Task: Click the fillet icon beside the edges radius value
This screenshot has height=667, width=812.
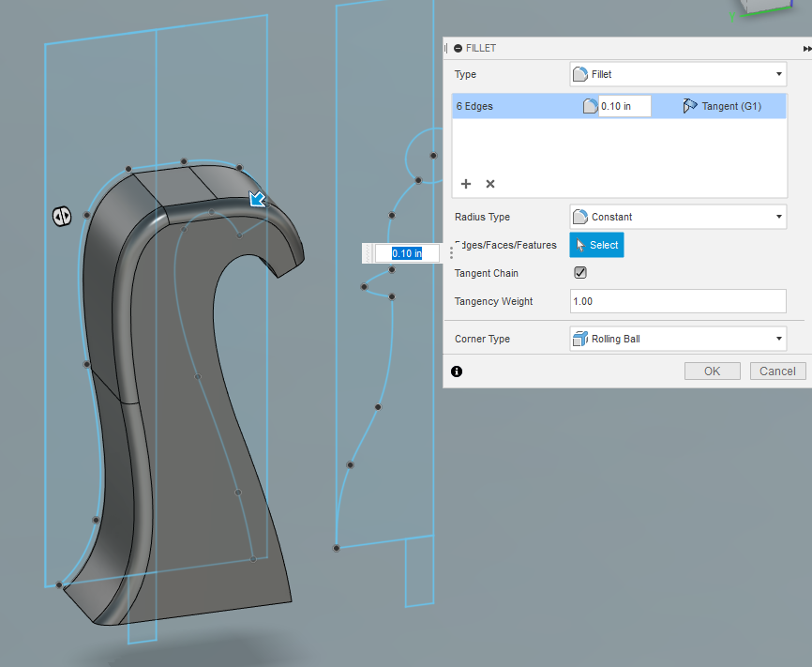Action: point(591,106)
